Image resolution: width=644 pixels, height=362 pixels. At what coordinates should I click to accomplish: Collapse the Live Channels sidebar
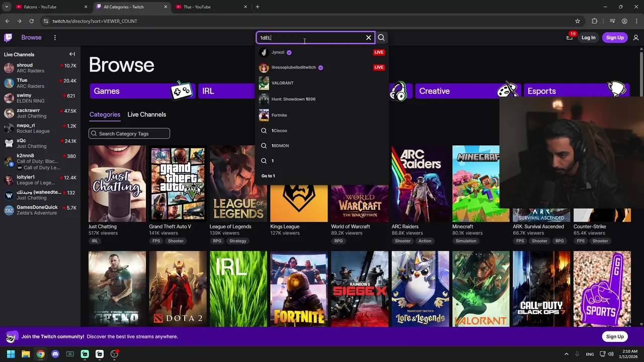pyautogui.click(x=72, y=54)
